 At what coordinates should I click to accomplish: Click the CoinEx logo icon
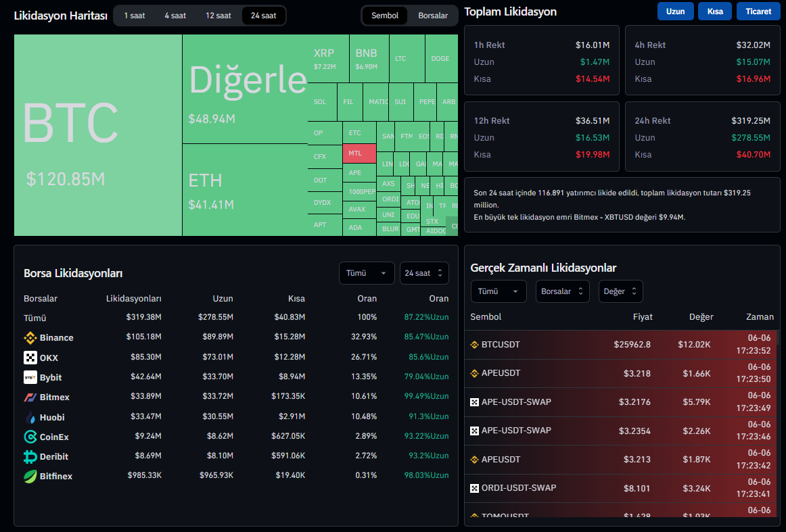[30, 437]
